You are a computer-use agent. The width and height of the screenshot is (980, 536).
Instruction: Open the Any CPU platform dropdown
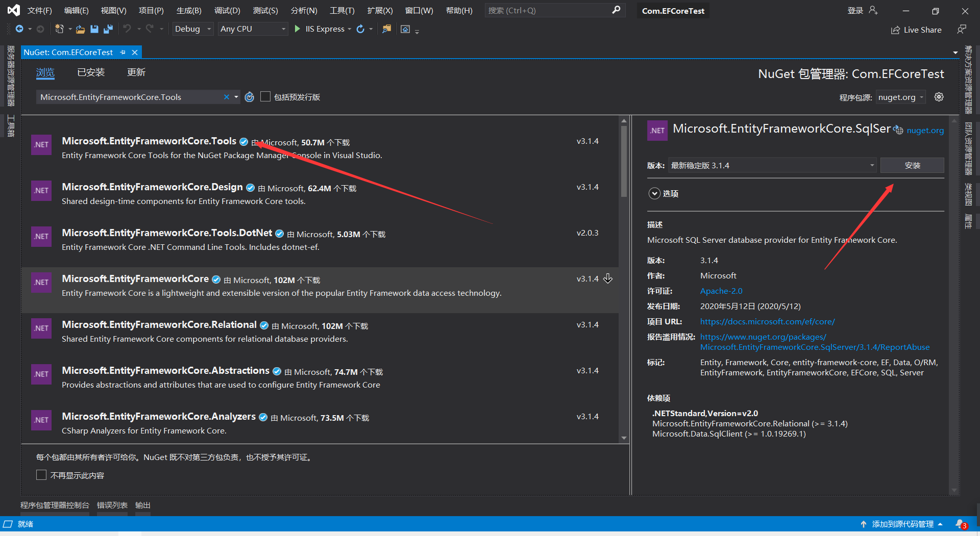click(253, 29)
